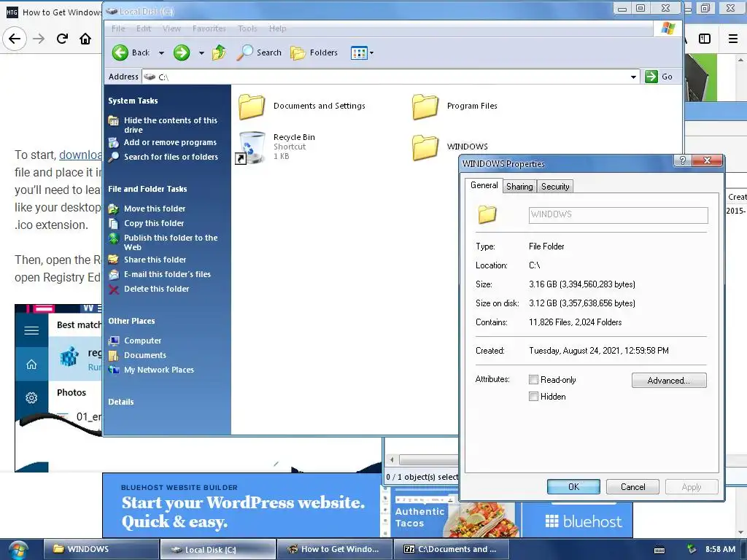
Task: Click the Bluehost WordPress banner ad
Action: [368, 506]
